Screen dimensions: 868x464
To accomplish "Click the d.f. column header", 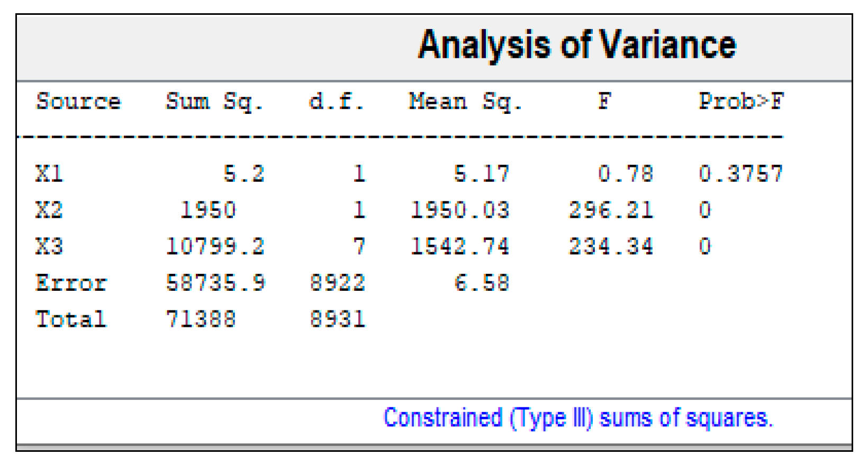I will click(337, 101).
